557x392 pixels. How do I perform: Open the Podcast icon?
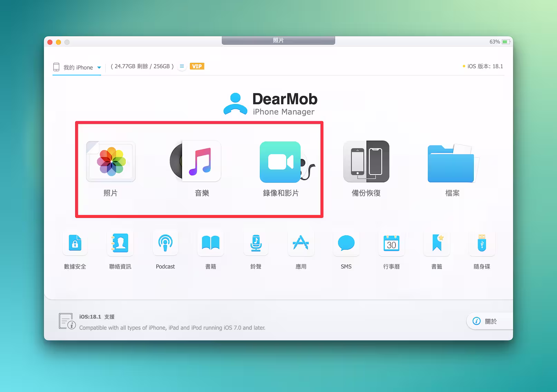[165, 243]
